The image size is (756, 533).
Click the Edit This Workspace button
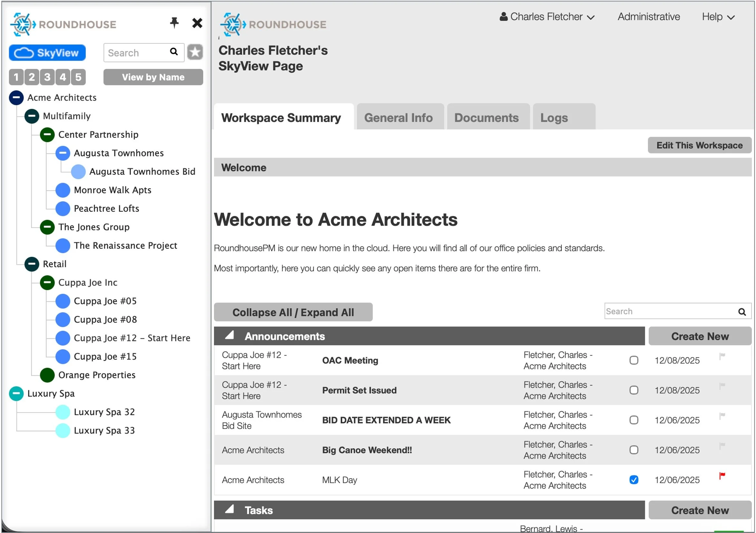point(699,145)
